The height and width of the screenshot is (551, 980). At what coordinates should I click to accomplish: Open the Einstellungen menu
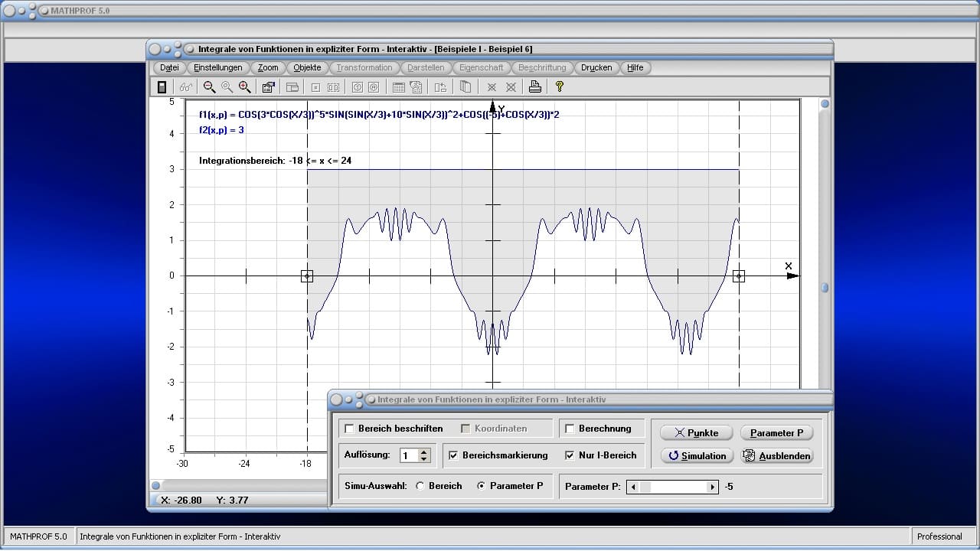[x=218, y=67]
